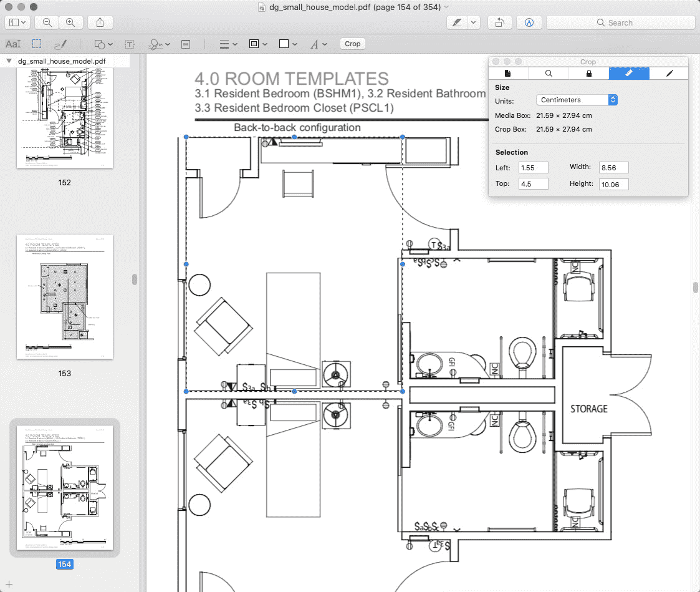The width and height of the screenshot is (700, 592).
Task: Click the Note annotation icon
Action: [x=185, y=44]
